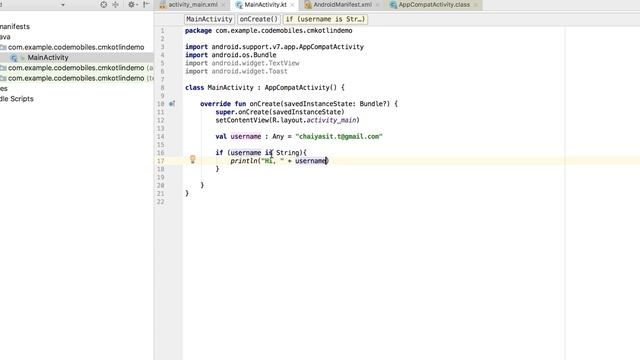This screenshot has width=640, height=360.
Task: Click 'username' variable on line 14
Action: tap(246, 137)
